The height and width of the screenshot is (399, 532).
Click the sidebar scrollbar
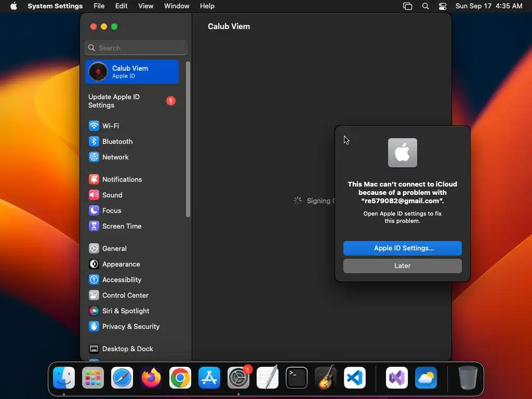pos(188,139)
